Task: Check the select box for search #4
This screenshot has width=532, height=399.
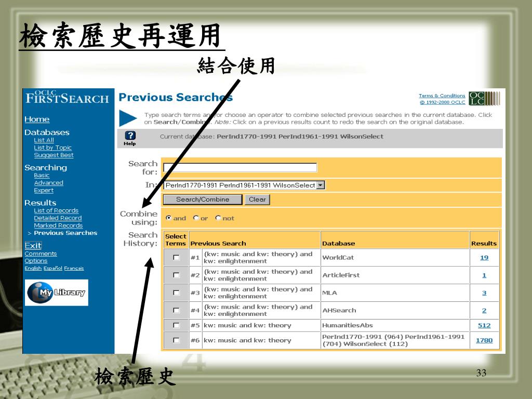Action: coord(176,311)
